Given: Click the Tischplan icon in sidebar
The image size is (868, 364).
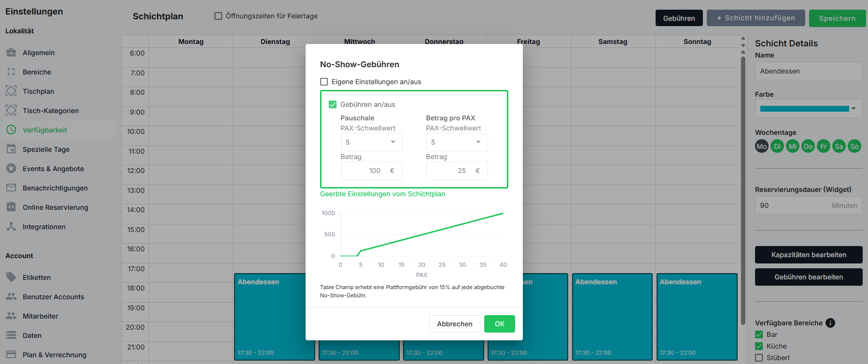Looking at the screenshot, I should 11,91.
